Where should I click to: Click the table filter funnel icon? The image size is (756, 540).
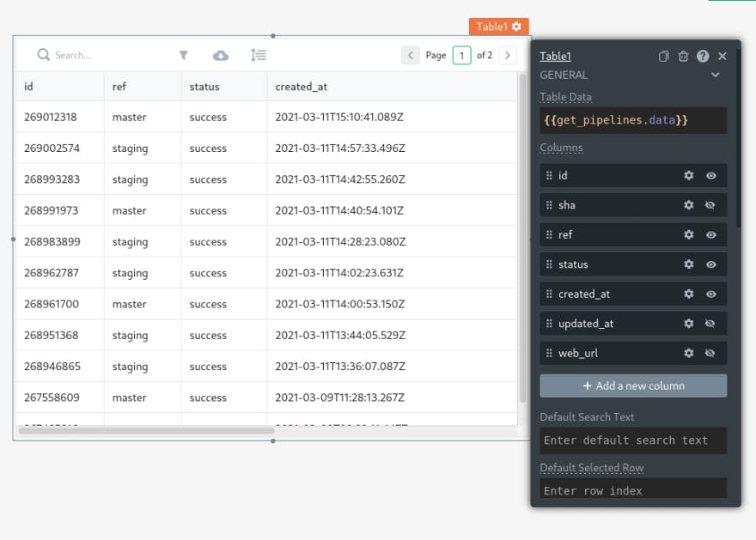pos(183,55)
